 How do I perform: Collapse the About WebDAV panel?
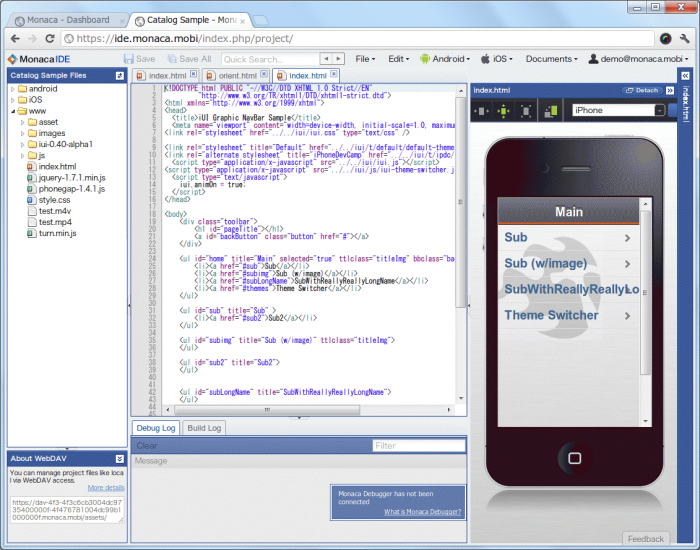120,458
